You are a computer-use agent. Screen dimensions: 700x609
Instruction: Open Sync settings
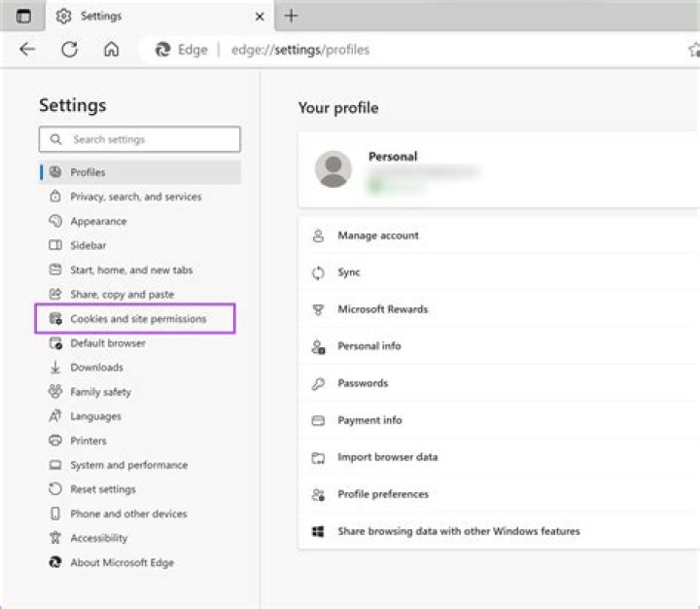click(x=499, y=272)
